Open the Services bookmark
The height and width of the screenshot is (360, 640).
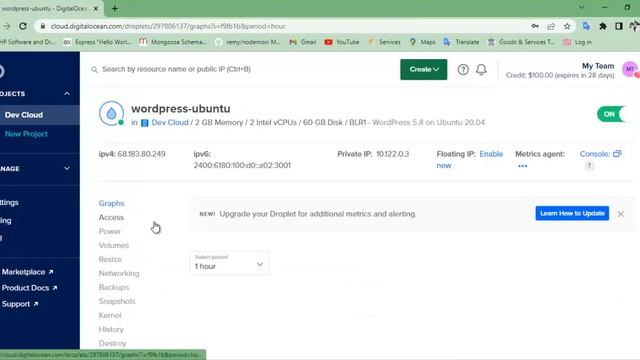(x=384, y=42)
